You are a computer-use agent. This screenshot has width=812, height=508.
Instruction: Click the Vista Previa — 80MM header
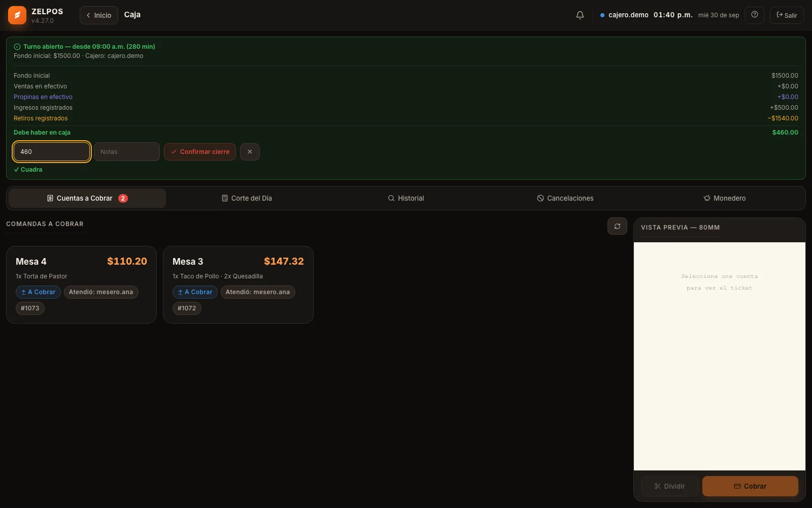point(680,228)
